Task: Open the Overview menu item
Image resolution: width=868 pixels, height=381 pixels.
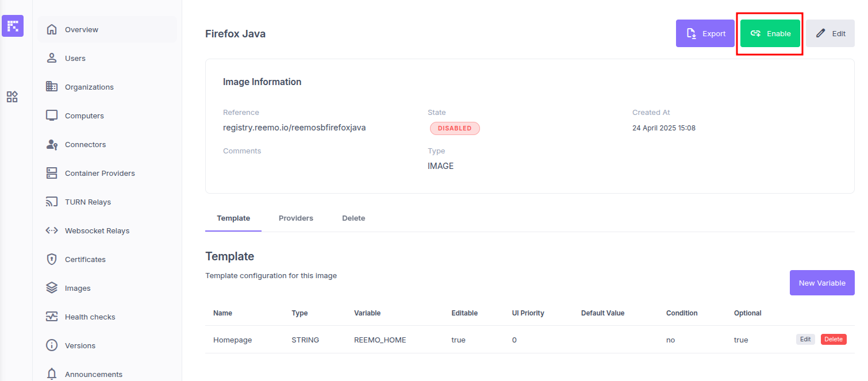Action: point(107,29)
